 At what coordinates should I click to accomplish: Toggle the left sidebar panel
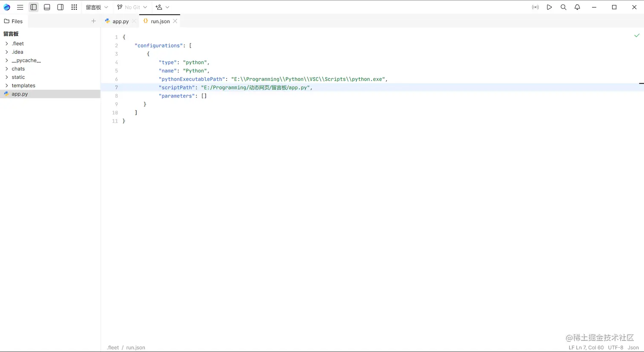[34, 7]
